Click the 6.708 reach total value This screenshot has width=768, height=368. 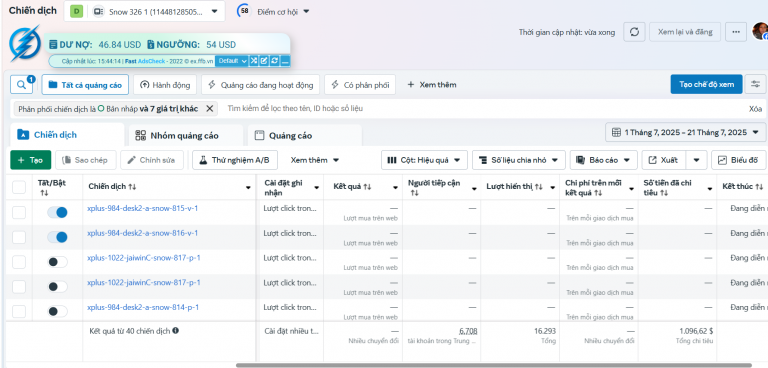tap(468, 331)
